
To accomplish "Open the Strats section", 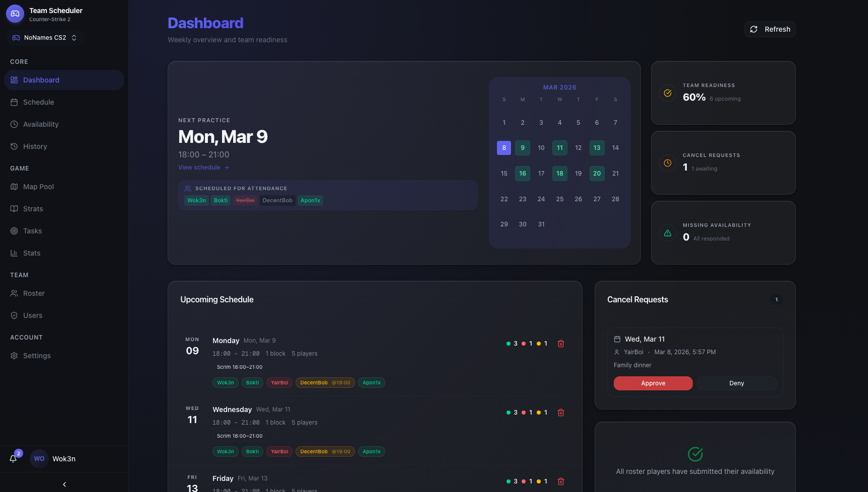I will tap(33, 208).
